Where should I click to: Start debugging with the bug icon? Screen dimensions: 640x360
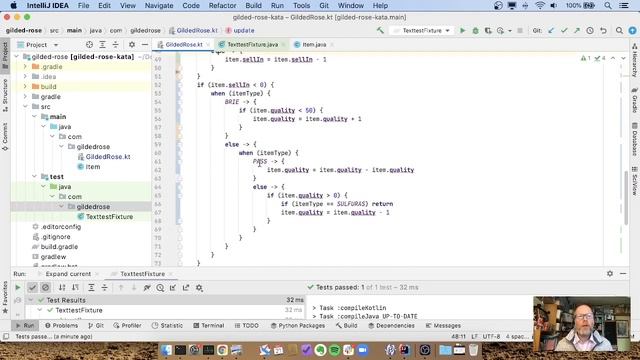(476, 31)
